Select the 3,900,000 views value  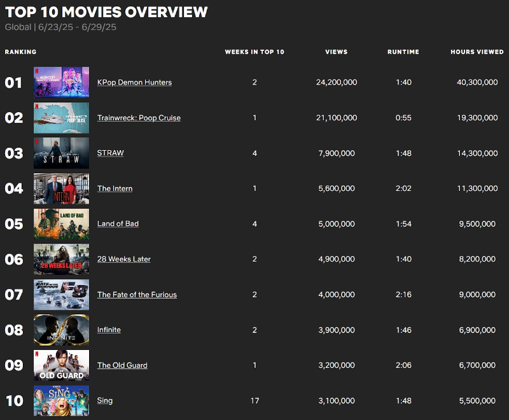337,330
